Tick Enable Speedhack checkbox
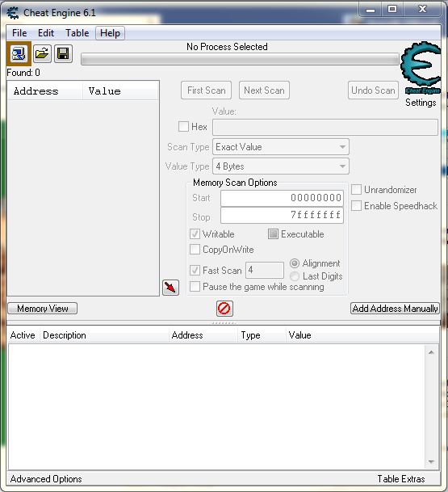The image size is (448, 492). click(356, 206)
